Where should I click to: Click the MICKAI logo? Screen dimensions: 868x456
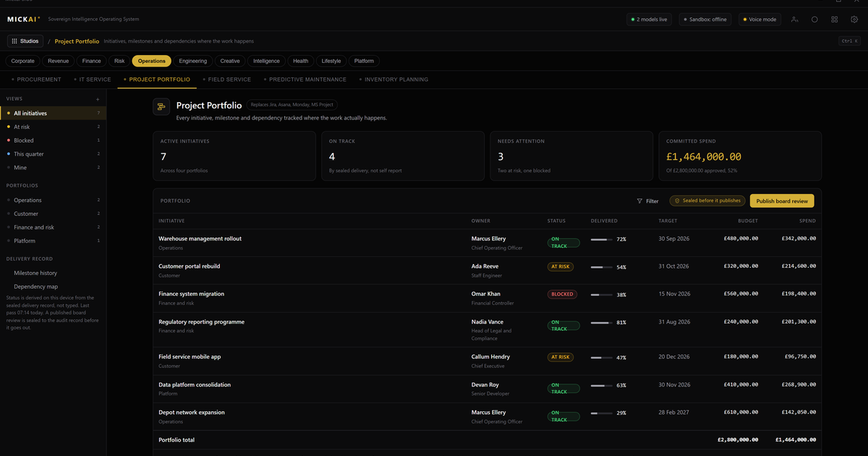click(24, 20)
